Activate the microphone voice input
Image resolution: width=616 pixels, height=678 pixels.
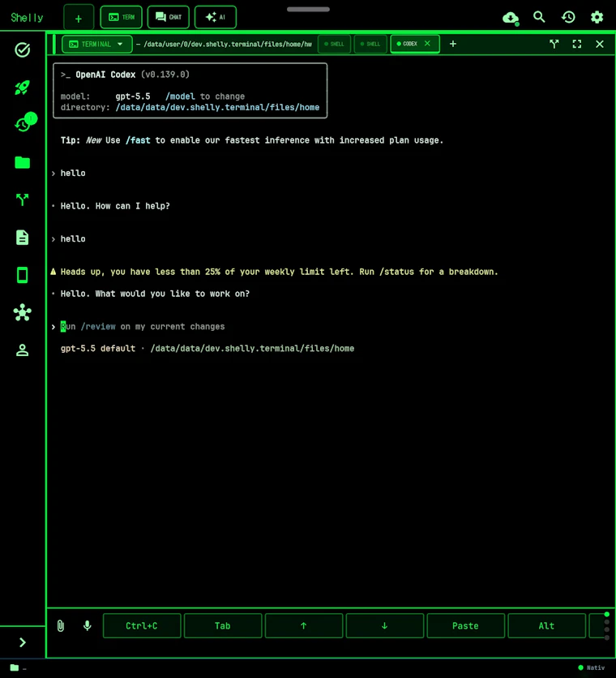point(87,625)
